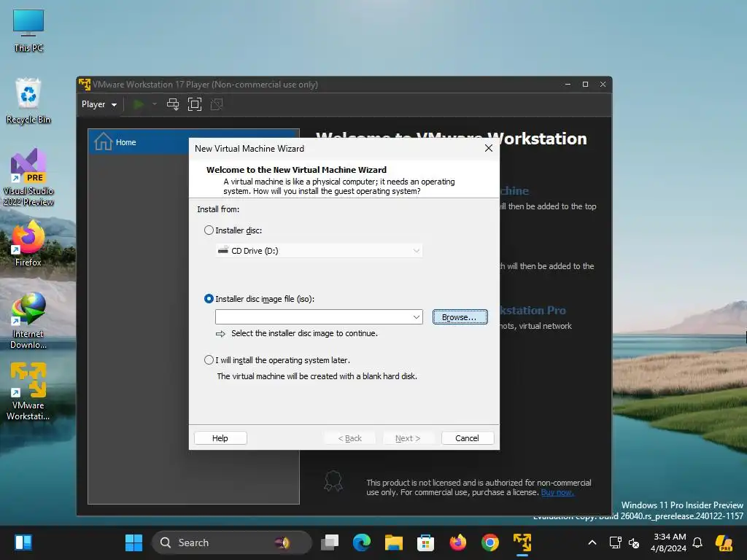Open the Player menu in VMware
Screen dimensions: 747x560
(99, 104)
